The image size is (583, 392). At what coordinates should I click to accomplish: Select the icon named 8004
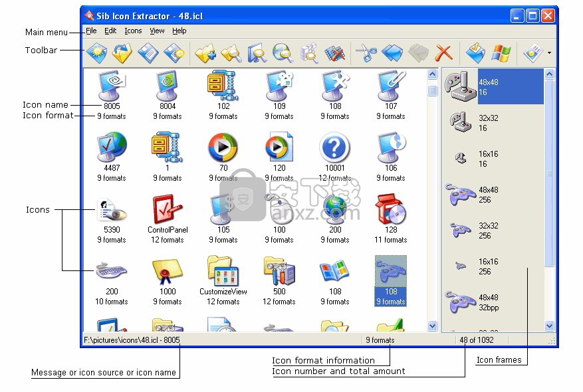[x=168, y=95]
